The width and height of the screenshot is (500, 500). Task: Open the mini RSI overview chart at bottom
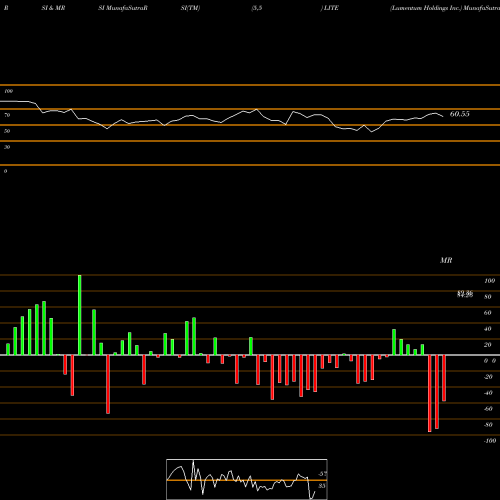coord(247,479)
